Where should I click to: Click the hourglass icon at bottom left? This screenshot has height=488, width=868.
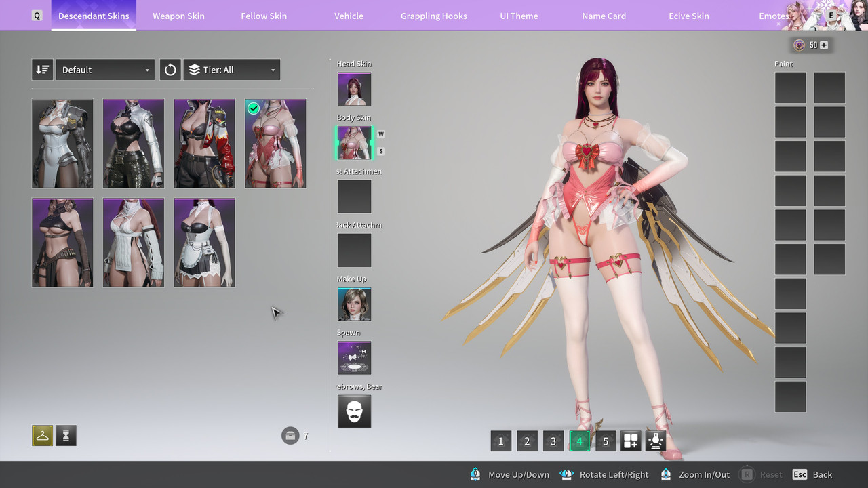[66, 436]
